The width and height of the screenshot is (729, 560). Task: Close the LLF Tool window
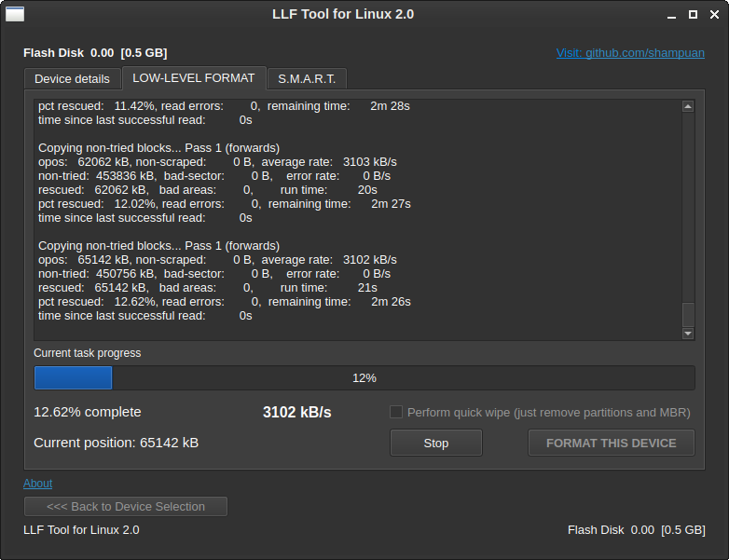[713, 15]
